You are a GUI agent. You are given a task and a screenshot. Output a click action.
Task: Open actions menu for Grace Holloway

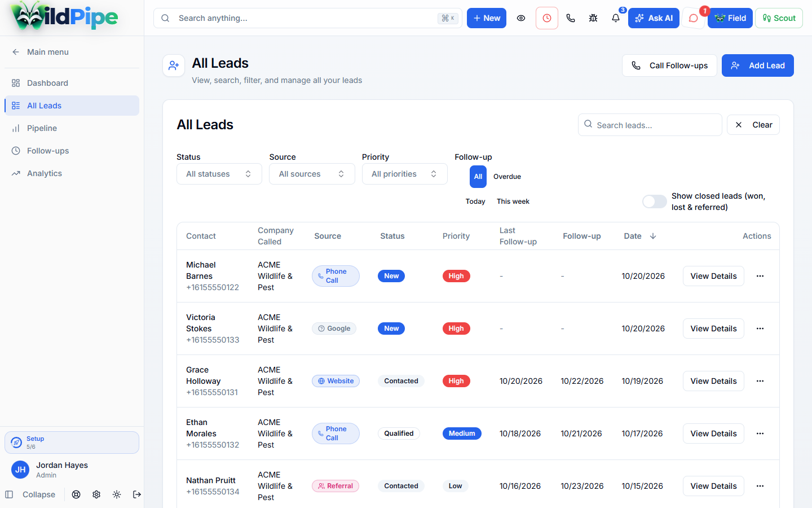[x=760, y=381]
